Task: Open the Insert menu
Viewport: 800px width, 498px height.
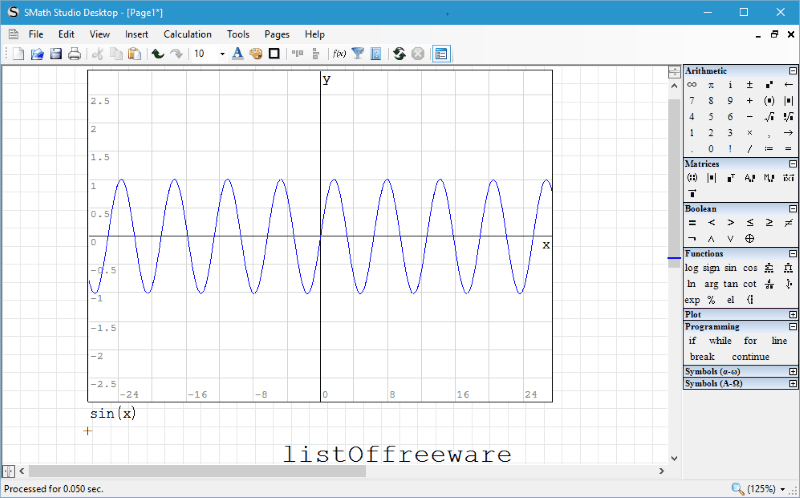Action: click(x=137, y=34)
